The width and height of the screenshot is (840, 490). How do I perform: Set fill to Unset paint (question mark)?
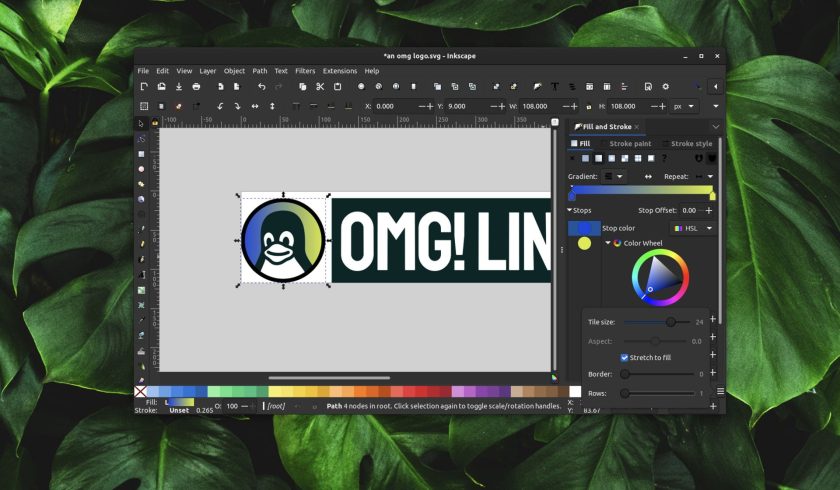664,158
